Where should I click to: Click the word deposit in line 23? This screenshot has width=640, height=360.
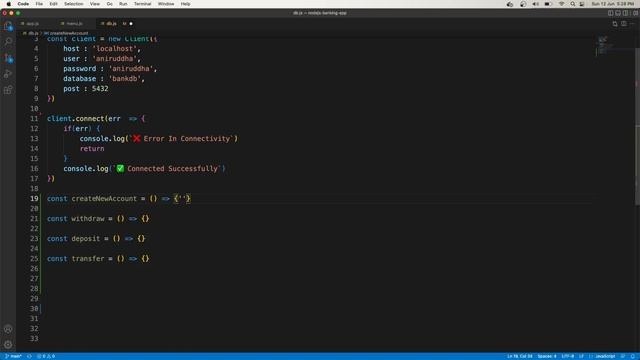86,239
